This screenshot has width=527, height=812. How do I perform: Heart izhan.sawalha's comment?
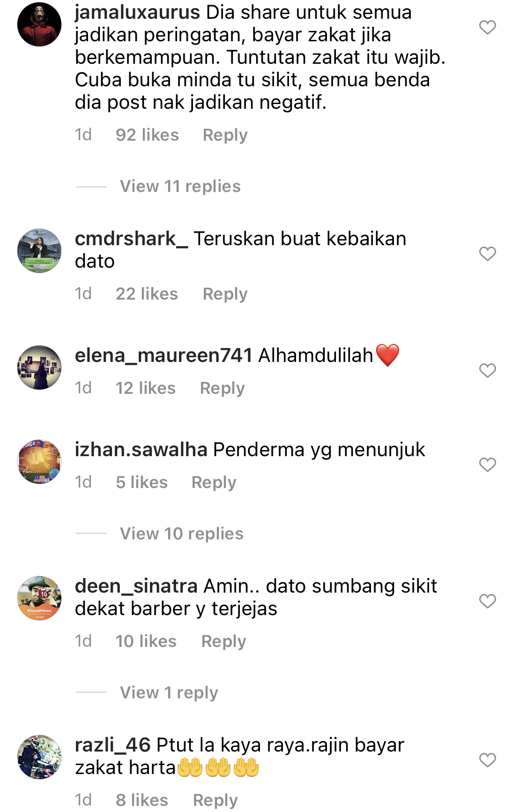(487, 465)
